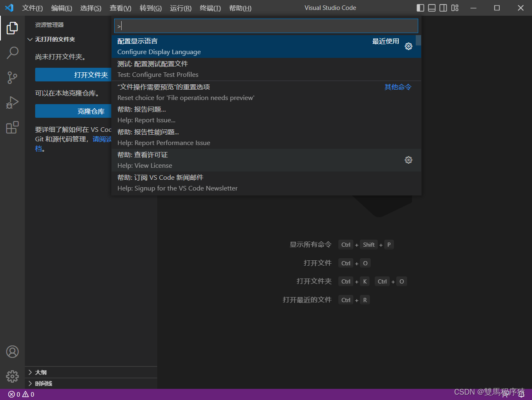Open the Accounts menu icon
The height and width of the screenshot is (400, 532).
tap(12, 352)
